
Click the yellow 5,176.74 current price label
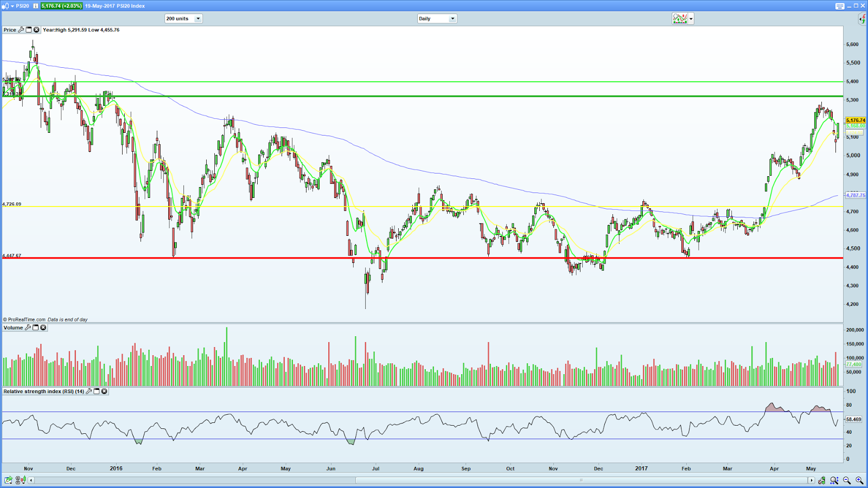856,120
